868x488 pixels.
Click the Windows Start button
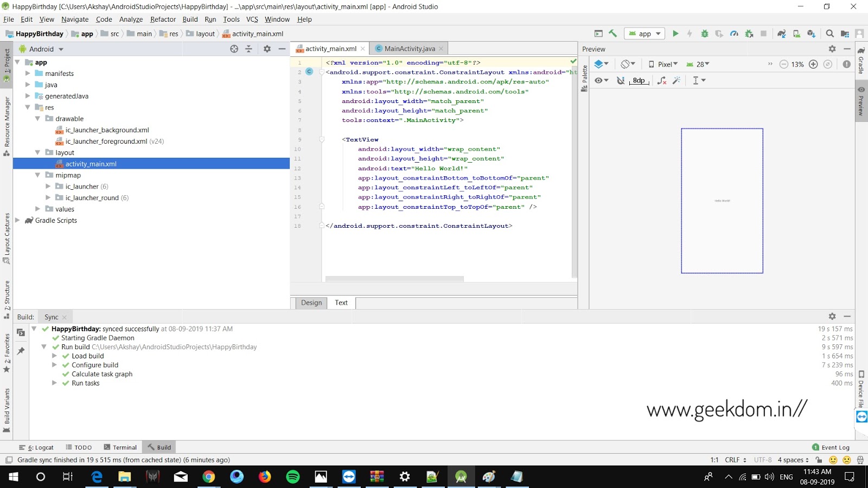(14, 477)
